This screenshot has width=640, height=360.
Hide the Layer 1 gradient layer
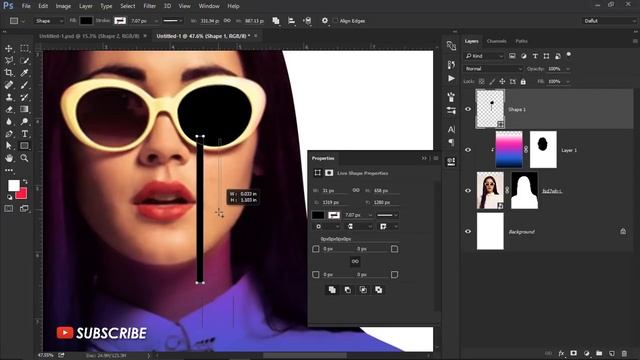[x=468, y=150]
